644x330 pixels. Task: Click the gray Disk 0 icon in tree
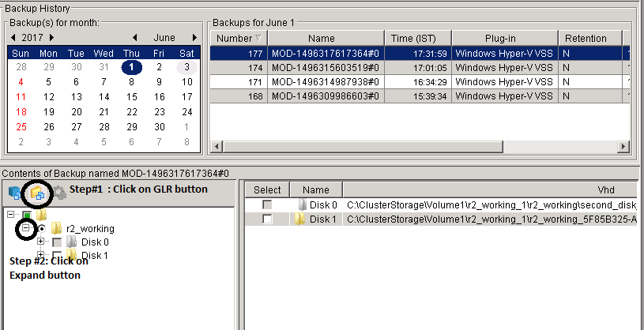point(71,242)
